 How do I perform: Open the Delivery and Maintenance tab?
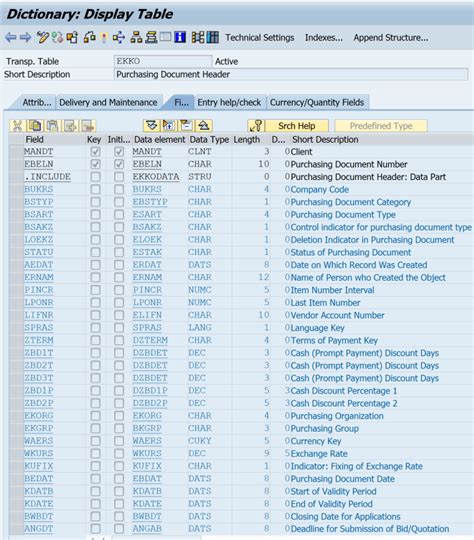click(x=109, y=102)
